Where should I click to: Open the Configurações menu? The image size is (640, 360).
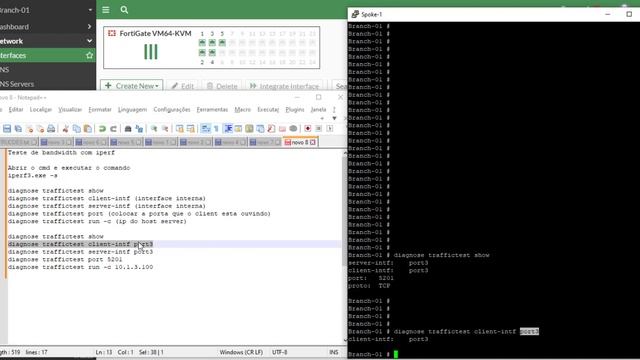[171, 109]
